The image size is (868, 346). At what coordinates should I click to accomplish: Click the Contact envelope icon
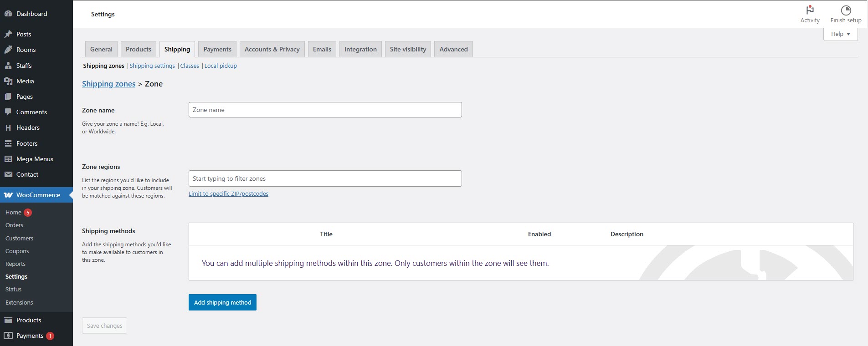click(x=8, y=174)
